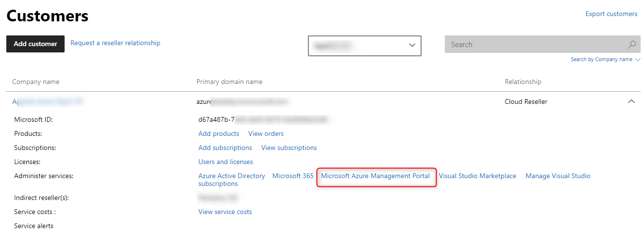
Task: Click the Company name column header
Action: coord(35,82)
